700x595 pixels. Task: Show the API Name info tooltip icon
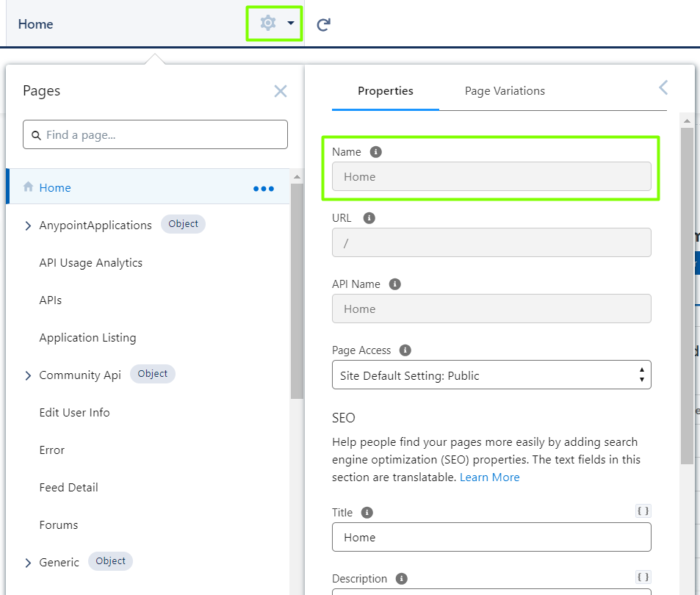395,284
